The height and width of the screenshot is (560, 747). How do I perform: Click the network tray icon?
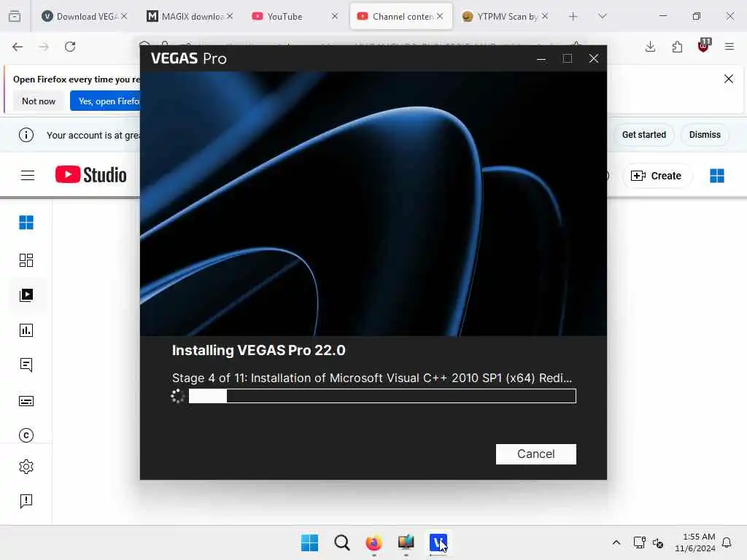[639, 542]
